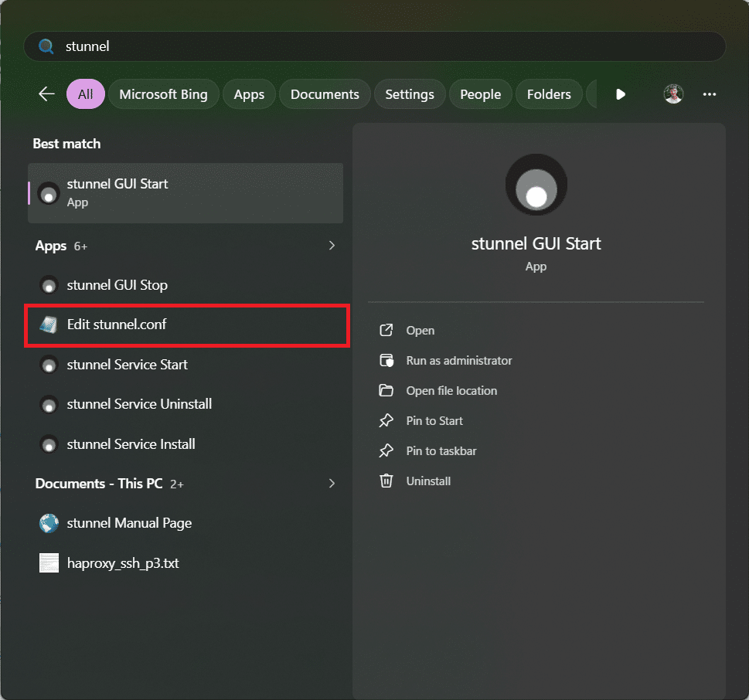Select the Microsoft Bing filter tab
Image resolution: width=749 pixels, height=700 pixels.
[x=163, y=94]
